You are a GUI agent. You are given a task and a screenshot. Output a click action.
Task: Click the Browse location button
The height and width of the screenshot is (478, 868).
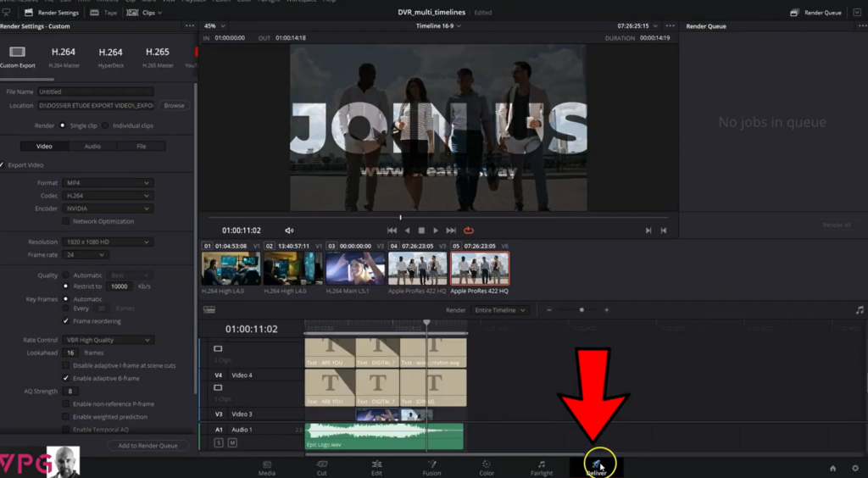(x=174, y=106)
